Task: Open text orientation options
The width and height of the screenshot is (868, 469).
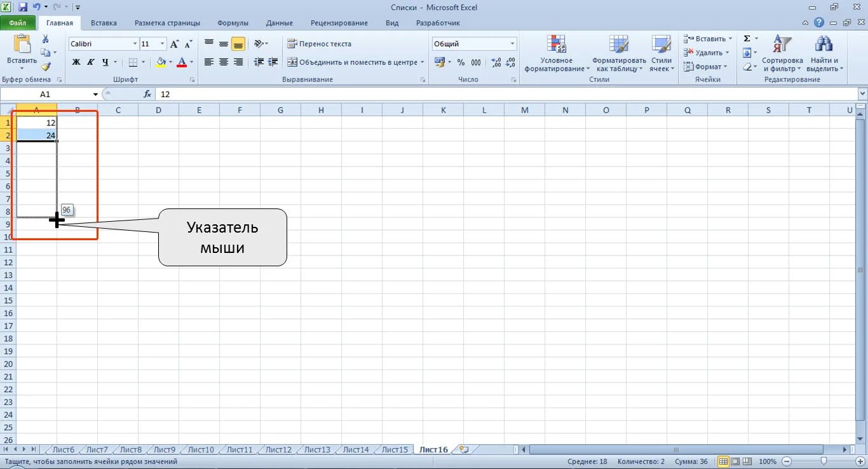Action: pos(261,44)
